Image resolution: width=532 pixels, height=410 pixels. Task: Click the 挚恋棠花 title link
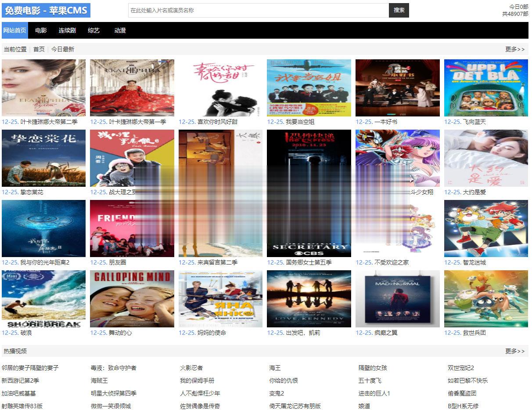(x=32, y=192)
